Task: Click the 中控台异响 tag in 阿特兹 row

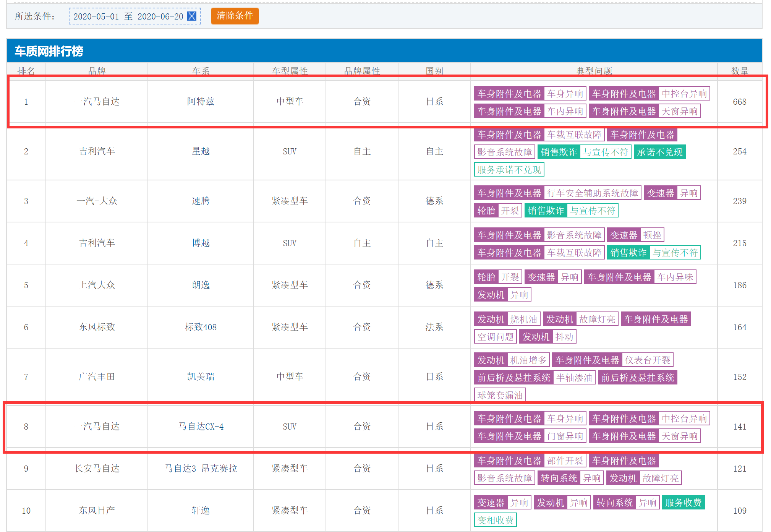Action: click(684, 94)
